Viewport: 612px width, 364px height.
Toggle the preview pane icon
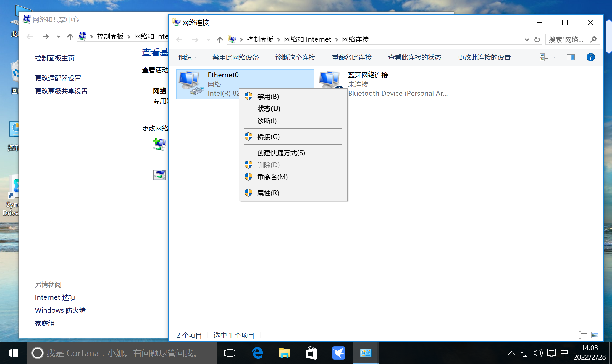tap(571, 57)
